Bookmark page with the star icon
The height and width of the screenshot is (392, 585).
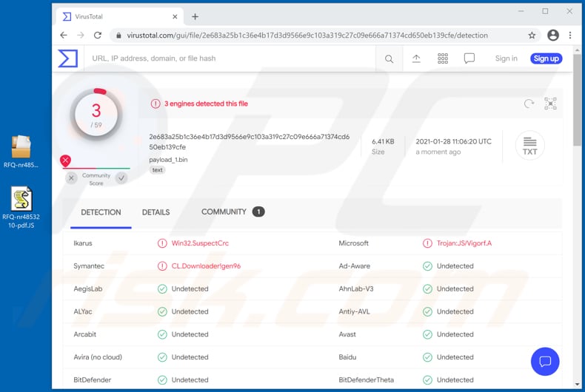click(x=532, y=36)
